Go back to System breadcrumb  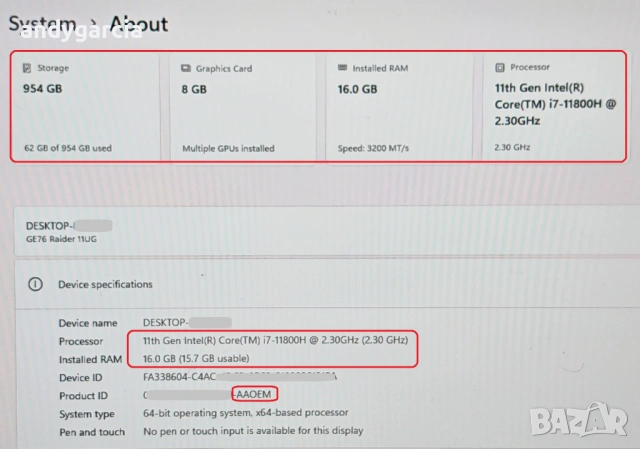click(42, 24)
